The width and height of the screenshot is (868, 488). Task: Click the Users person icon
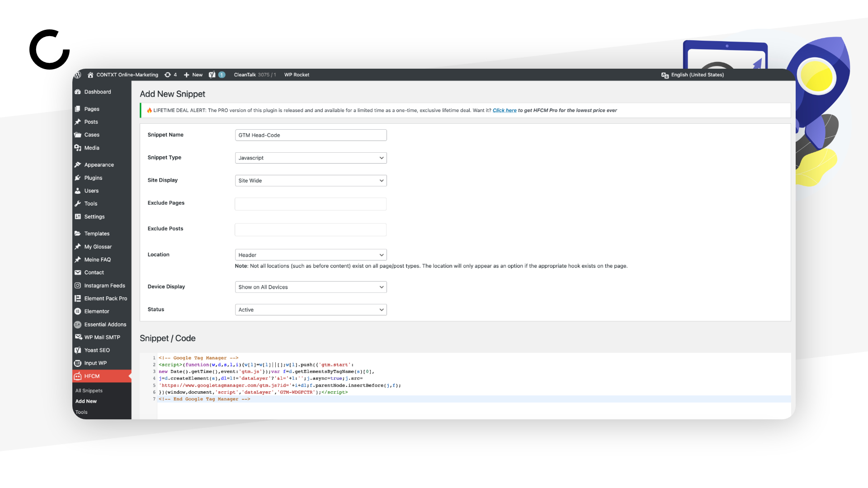coord(78,191)
